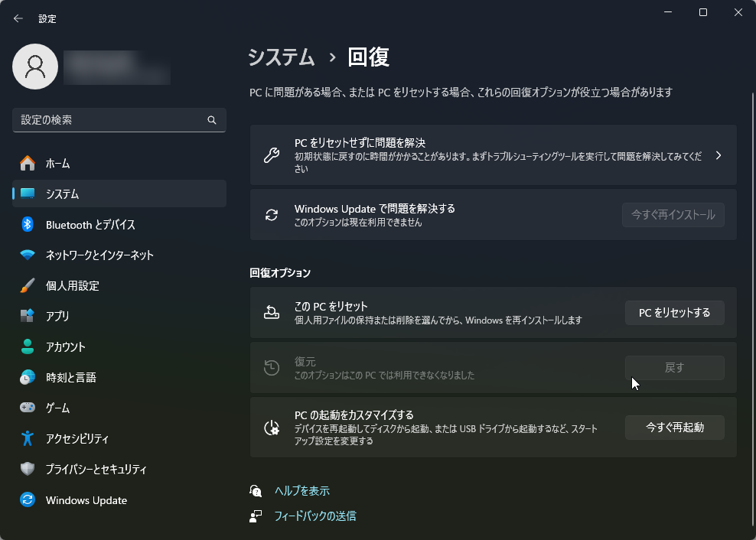Open アクセシビリティ settings
Viewport: 756px width, 540px height.
[80, 438]
